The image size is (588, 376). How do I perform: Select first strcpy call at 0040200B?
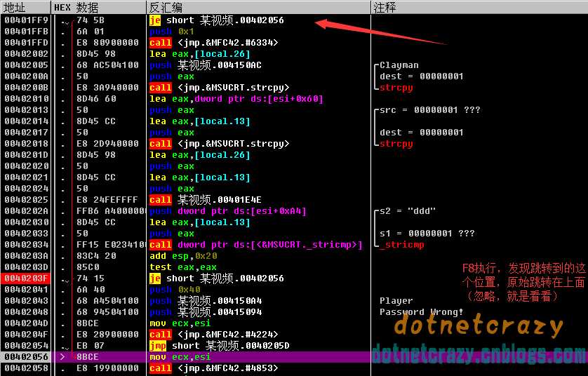pyautogui.click(x=220, y=88)
